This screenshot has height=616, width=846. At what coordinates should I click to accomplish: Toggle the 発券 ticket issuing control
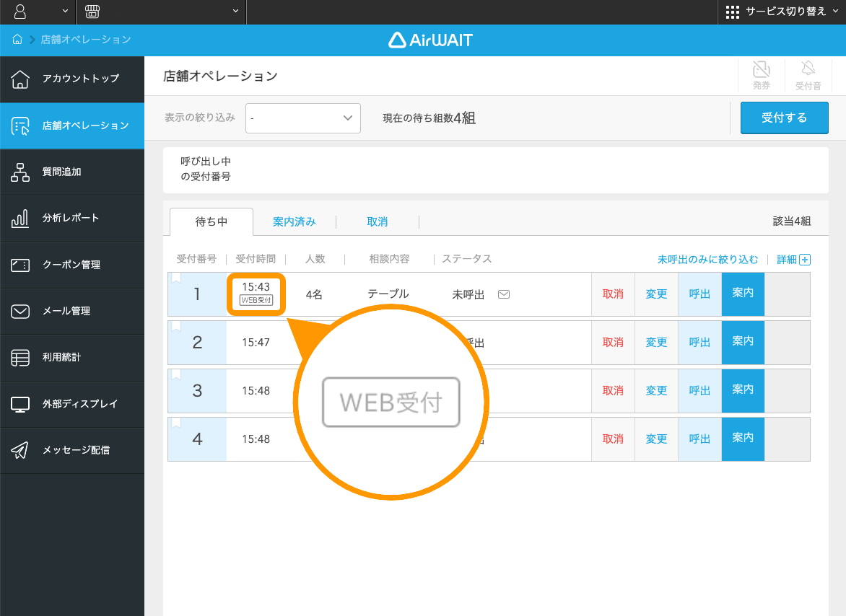coord(761,75)
